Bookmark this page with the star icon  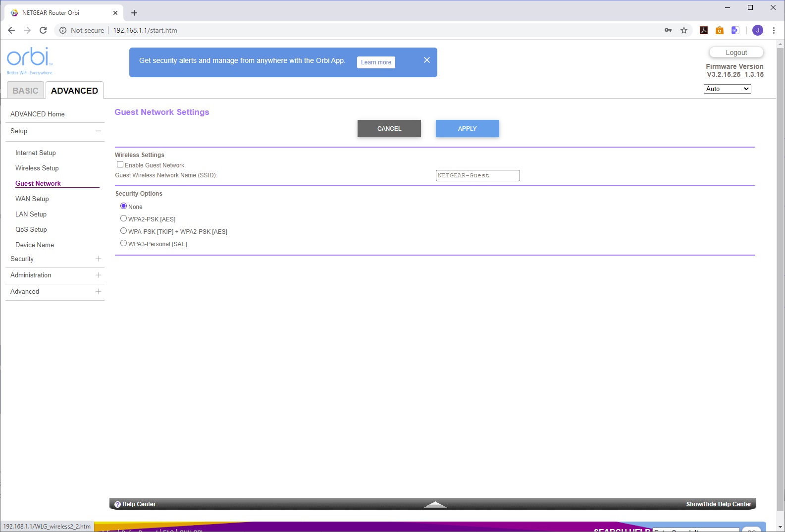pos(684,30)
